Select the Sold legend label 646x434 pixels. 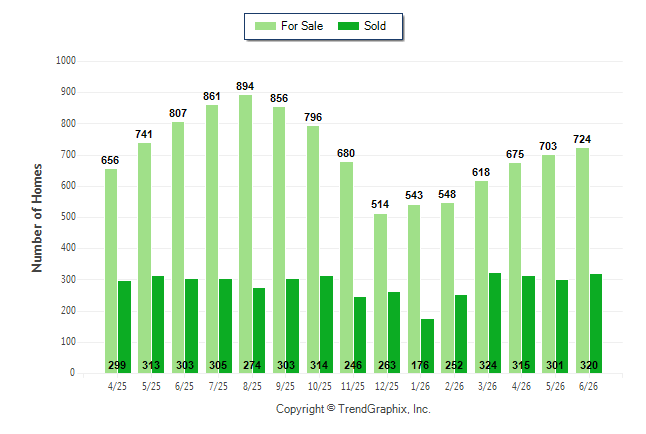point(375,26)
